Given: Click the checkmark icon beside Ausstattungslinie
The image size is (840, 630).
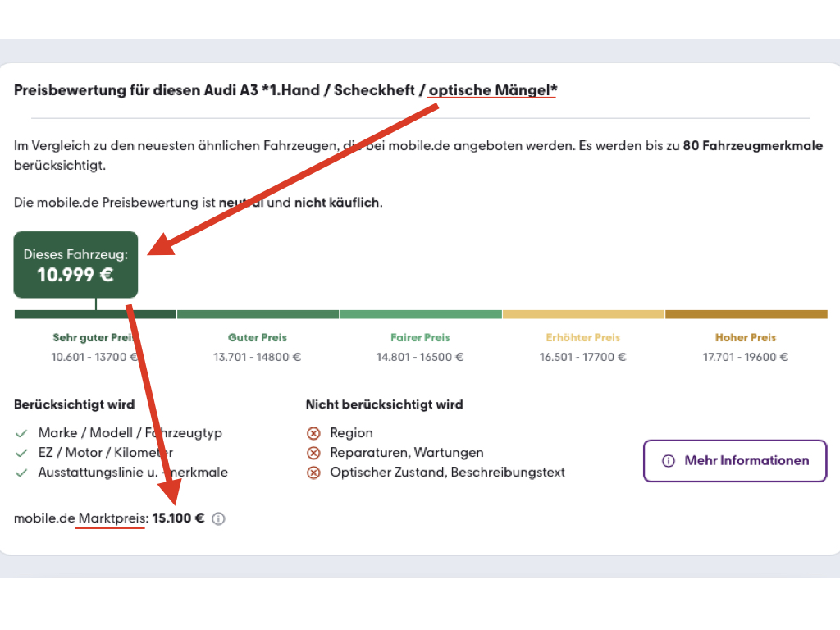Looking at the screenshot, I should tap(21, 472).
